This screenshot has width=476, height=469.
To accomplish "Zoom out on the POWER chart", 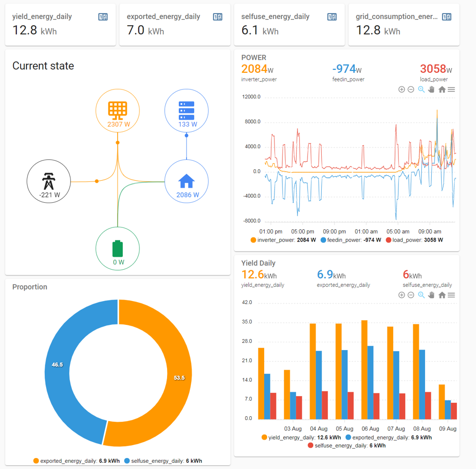I will coord(411,89).
